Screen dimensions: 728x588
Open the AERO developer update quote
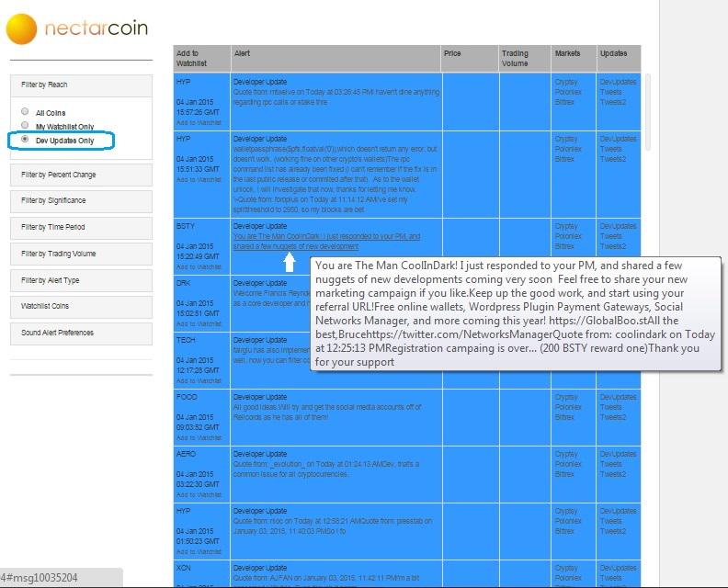pyautogui.click(x=326, y=469)
